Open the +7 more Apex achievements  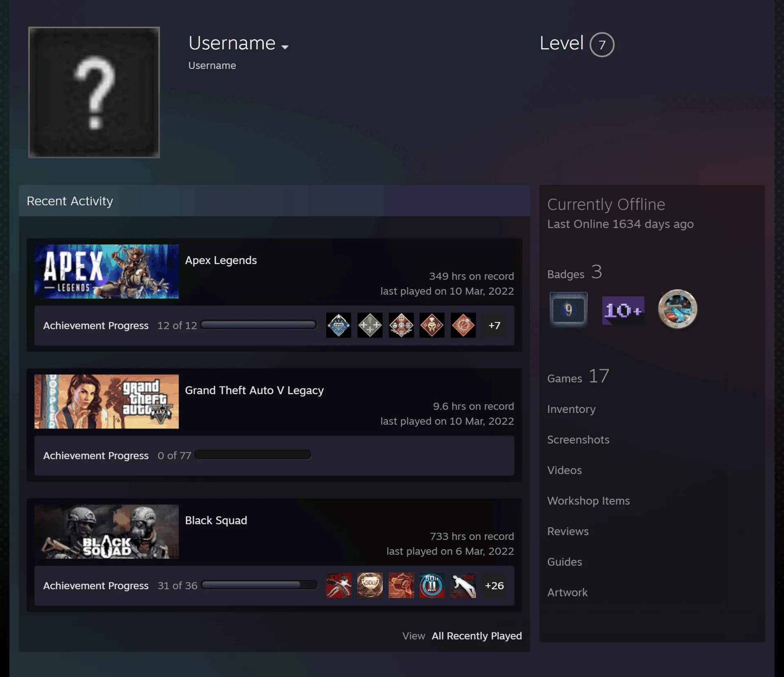pyautogui.click(x=494, y=325)
